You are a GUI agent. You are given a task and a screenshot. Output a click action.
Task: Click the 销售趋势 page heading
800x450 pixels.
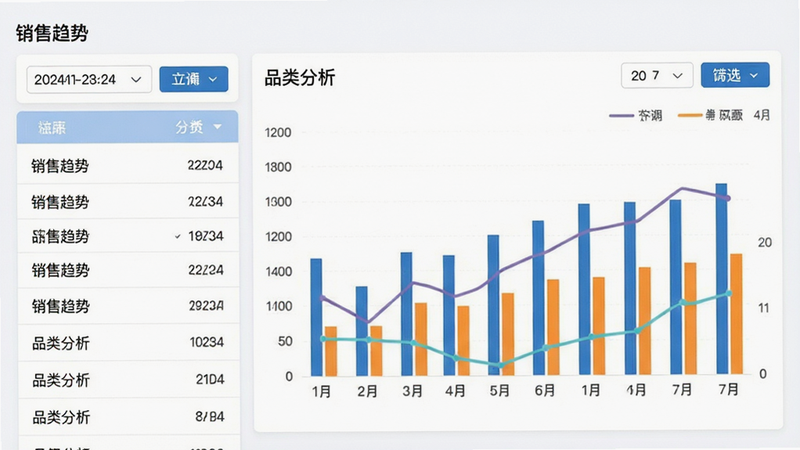(x=52, y=33)
